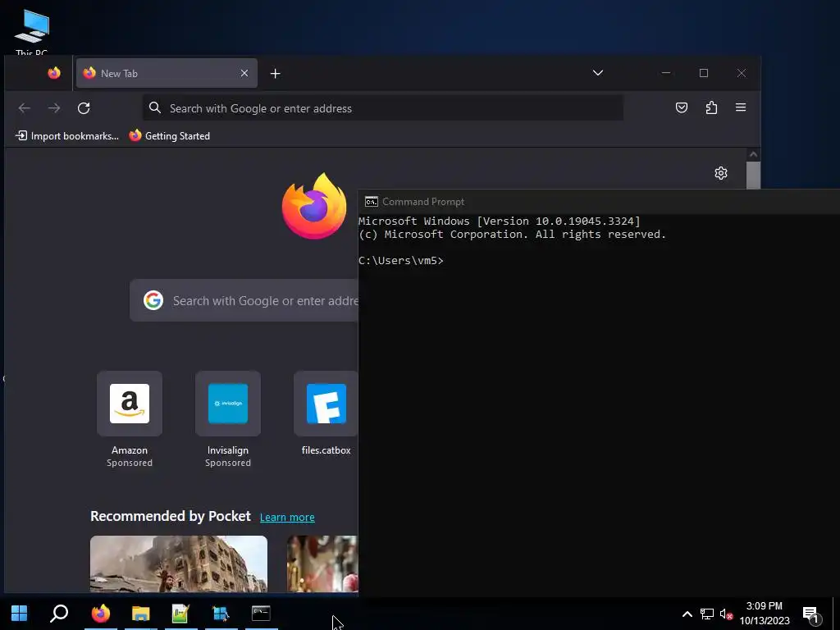Image resolution: width=840 pixels, height=630 pixels.
Task: Go forward with the forward arrow
Action: [x=54, y=108]
